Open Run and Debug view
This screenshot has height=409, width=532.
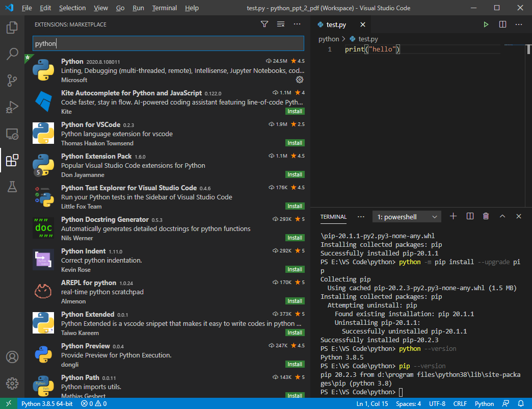click(12, 107)
